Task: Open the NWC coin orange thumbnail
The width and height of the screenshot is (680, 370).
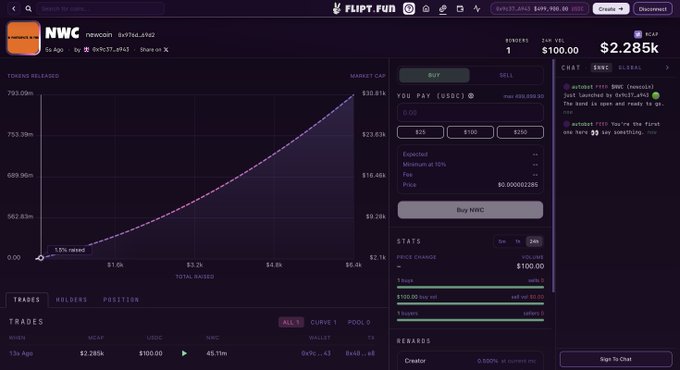Action: point(23,38)
